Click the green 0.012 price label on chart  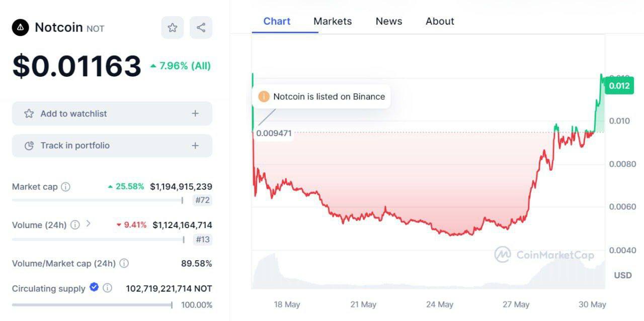coord(619,85)
